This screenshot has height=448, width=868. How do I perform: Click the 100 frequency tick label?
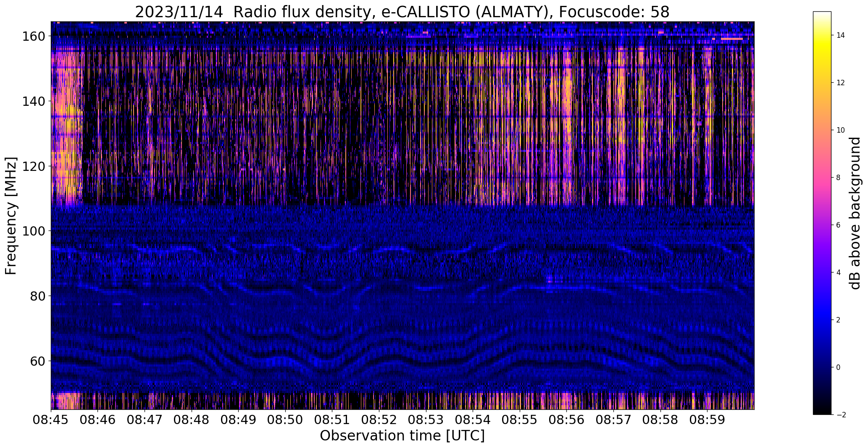pyautogui.click(x=33, y=231)
